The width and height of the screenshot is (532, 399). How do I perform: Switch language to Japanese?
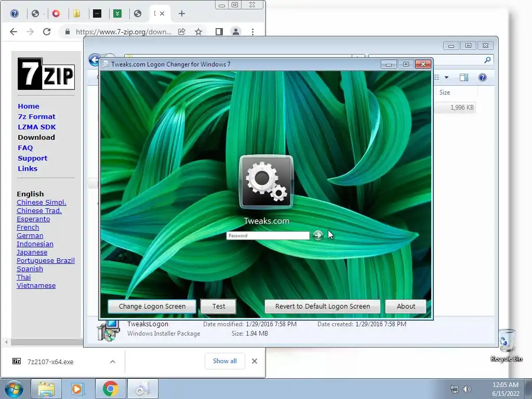pos(32,252)
